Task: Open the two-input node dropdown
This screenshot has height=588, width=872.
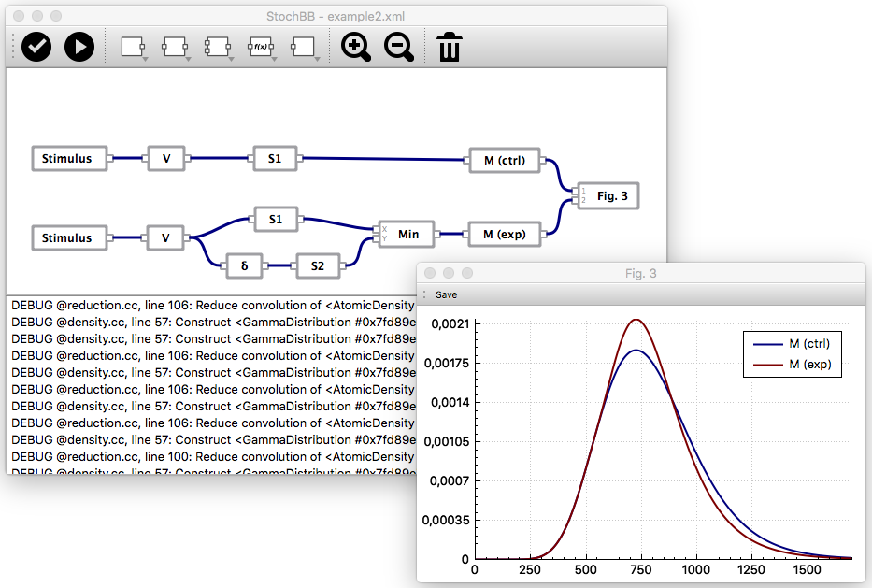Action: (x=218, y=47)
